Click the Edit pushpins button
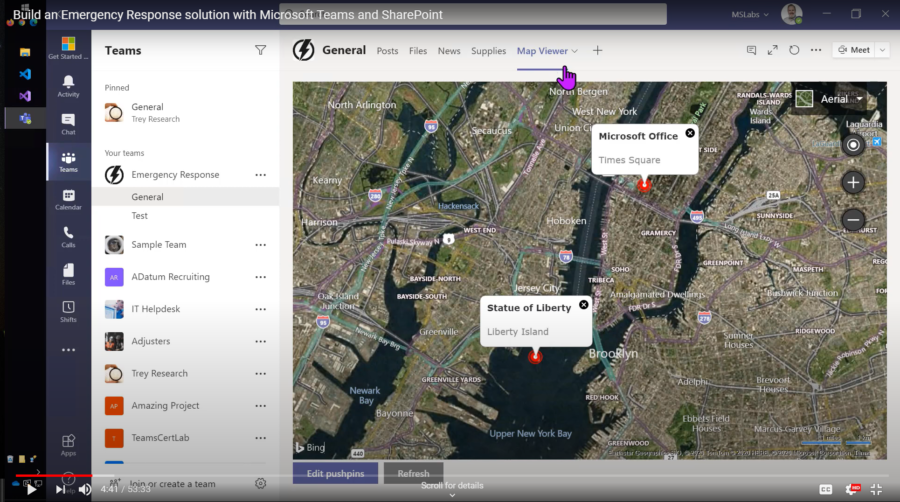 (335, 473)
